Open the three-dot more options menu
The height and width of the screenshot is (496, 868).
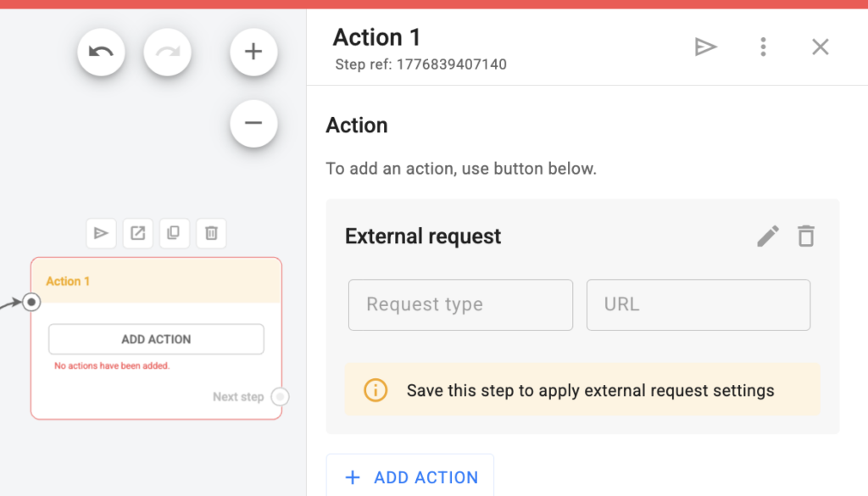point(763,47)
